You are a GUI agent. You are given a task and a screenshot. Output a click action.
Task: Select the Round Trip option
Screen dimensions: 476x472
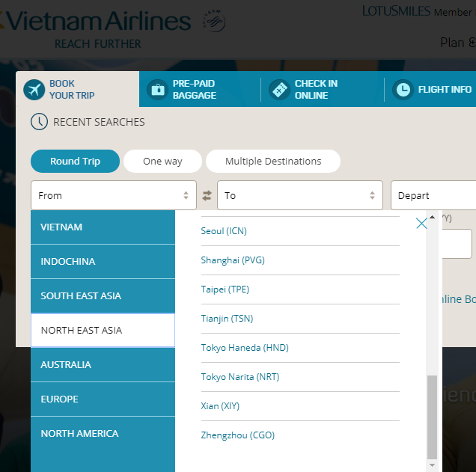pos(75,162)
